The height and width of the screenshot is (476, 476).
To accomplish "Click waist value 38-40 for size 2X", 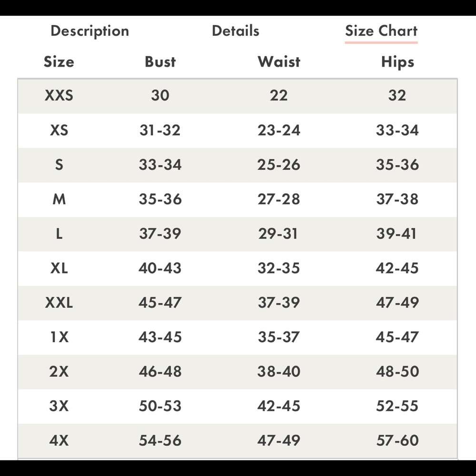I will (x=279, y=372).
